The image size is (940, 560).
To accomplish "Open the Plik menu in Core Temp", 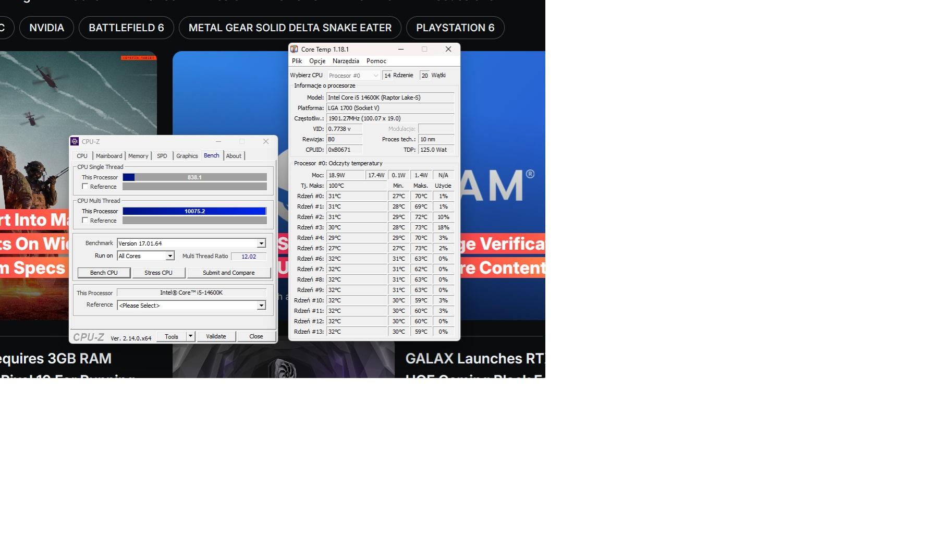I will pos(297,61).
